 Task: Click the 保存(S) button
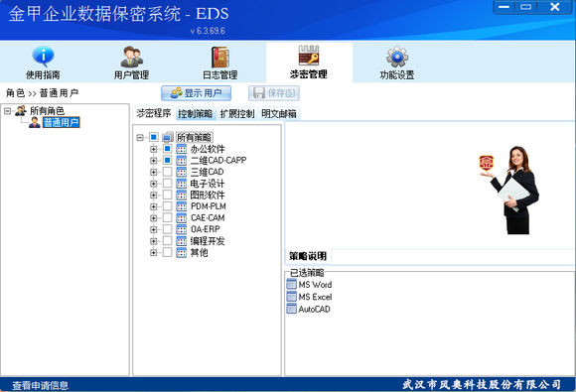274,93
